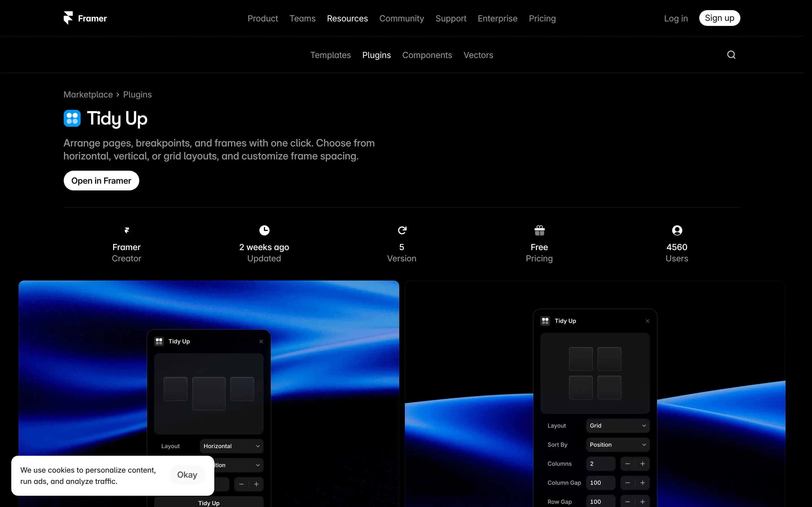Select the Plugins tab in marketplace navigation
Image resolution: width=812 pixels, height=507 pixels.
click(x=376, y=55)
